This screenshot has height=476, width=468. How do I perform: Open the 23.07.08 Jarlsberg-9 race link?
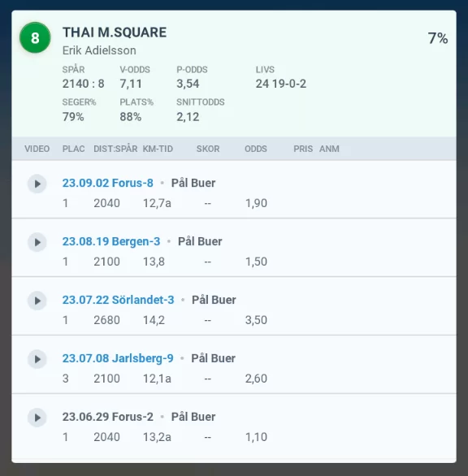pyautogui.click(x=118, y=358)
